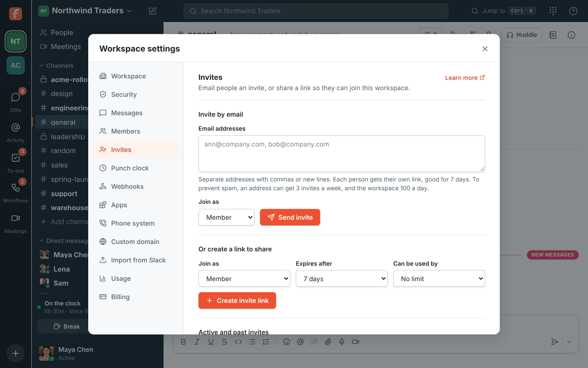Insert code block formatting icon
Viewport: 588px width, 368px height.
tap(239, 342)
